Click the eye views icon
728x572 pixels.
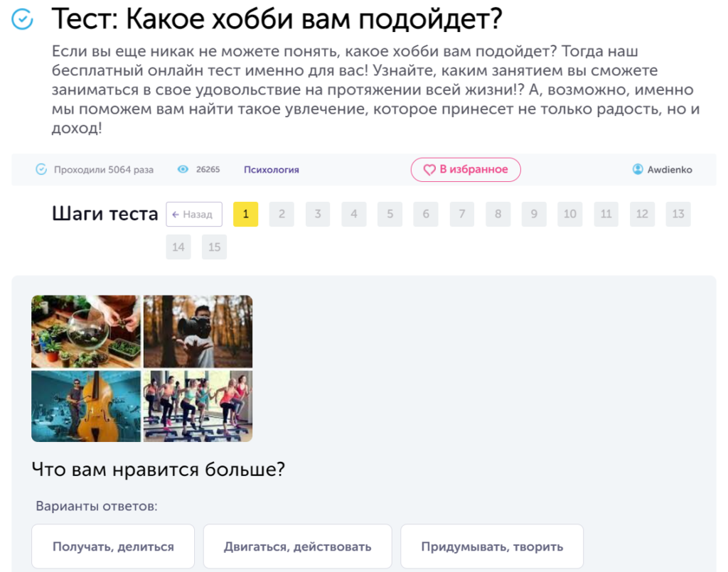coord(183,170)
